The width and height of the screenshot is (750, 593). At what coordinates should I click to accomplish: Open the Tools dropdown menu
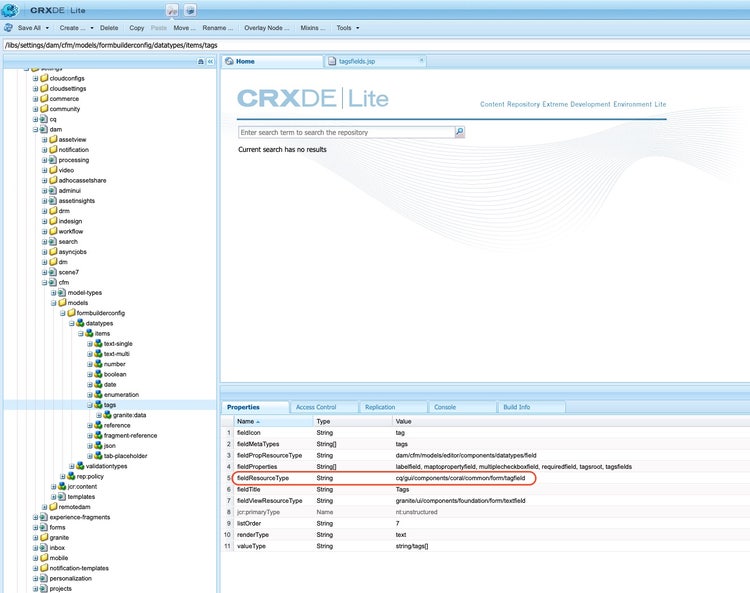[x=347, y=28]
